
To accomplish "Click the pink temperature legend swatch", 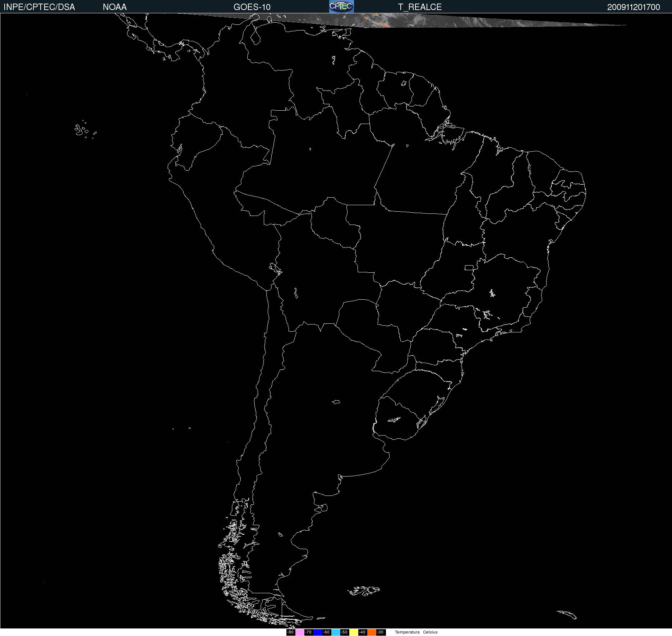I will point(300,632).
